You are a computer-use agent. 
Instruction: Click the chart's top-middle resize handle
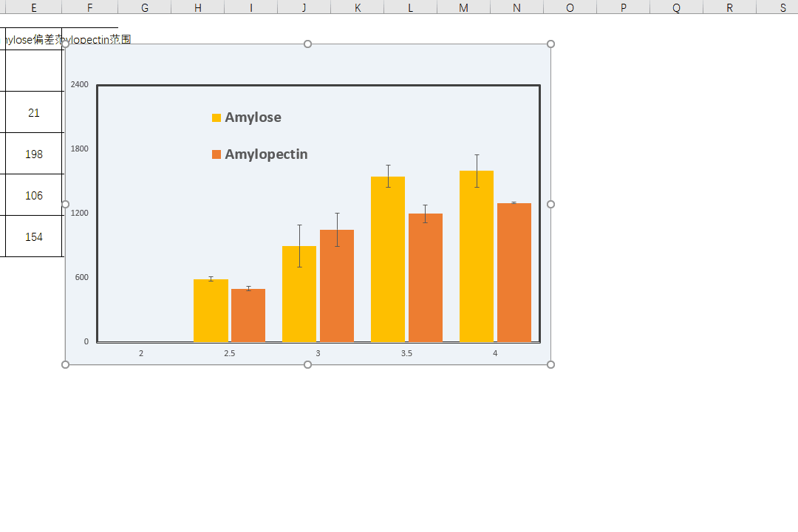click(x=308, y=44)
